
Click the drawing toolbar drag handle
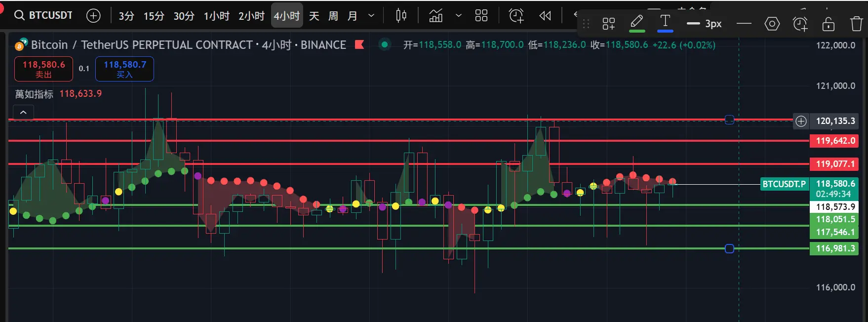pyautogui.click(x=586, y=24)
